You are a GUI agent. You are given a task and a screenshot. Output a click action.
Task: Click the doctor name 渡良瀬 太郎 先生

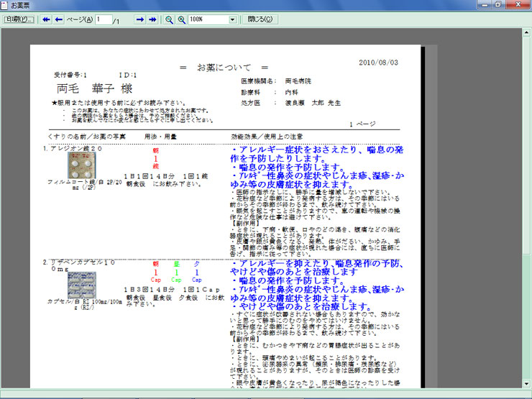313,103
